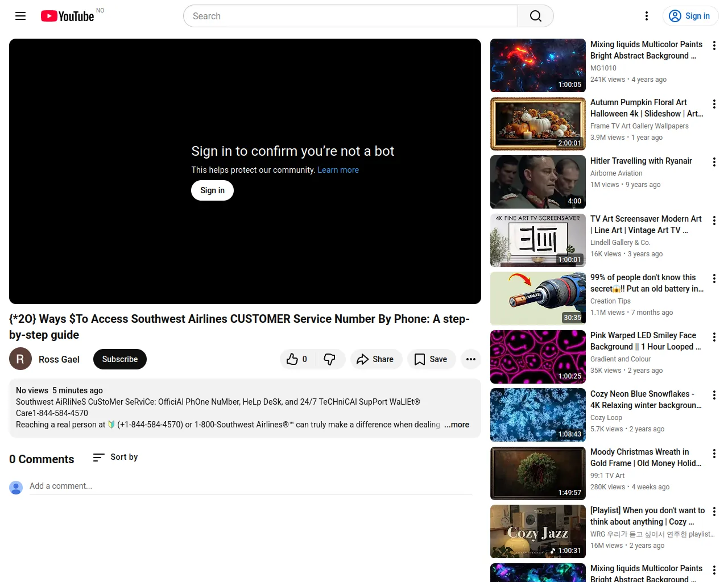
Task: Play the Hitler Travelling with Ryanair thumbnail
Action: click(538, 182)
